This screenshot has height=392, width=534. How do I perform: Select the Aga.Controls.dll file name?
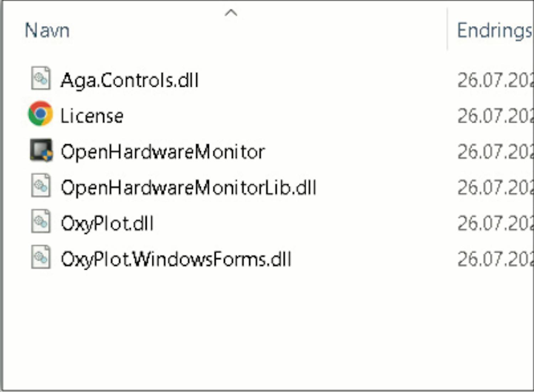(130, 80)
